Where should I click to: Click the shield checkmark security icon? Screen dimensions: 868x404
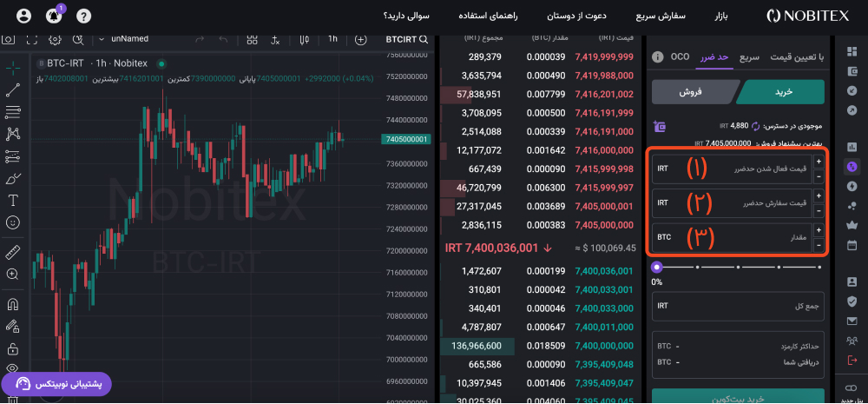coord(852,301)
